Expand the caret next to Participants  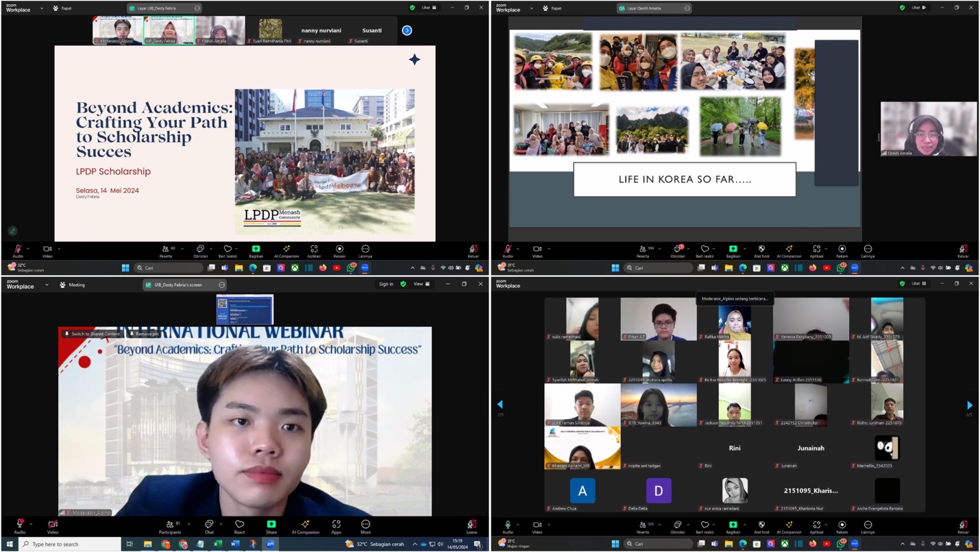189,525
